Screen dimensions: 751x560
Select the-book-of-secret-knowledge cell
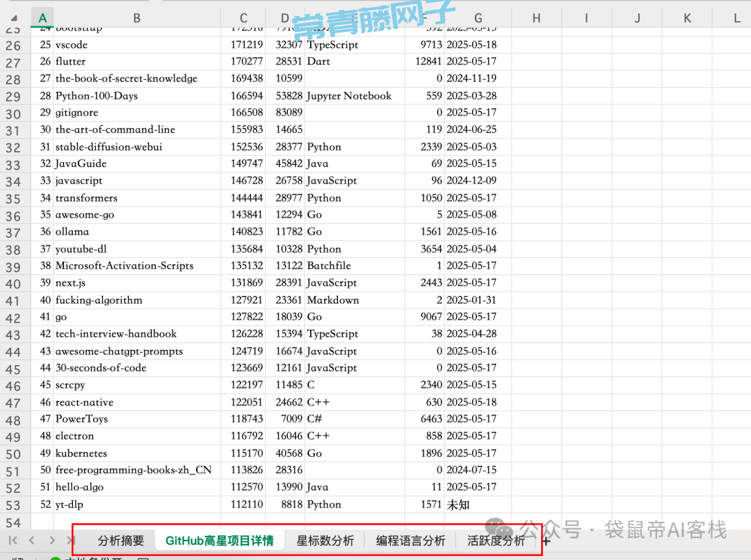pos(137,79)
